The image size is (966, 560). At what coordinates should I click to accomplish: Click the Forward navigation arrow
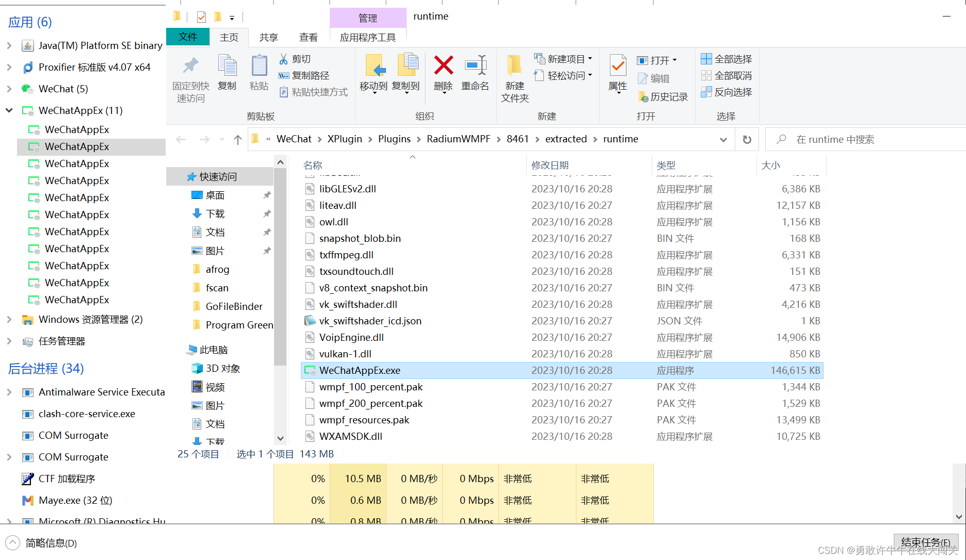coord(204,139)
